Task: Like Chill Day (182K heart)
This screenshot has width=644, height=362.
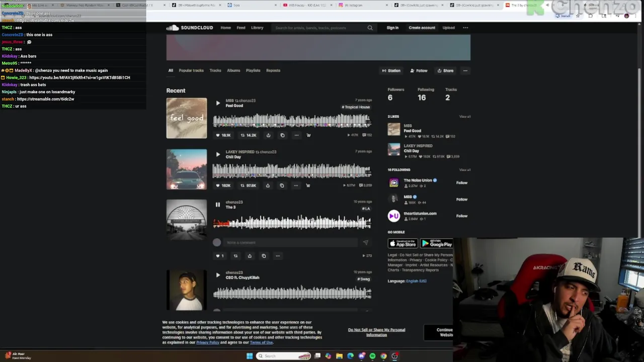Action: [x=223, y=186]
